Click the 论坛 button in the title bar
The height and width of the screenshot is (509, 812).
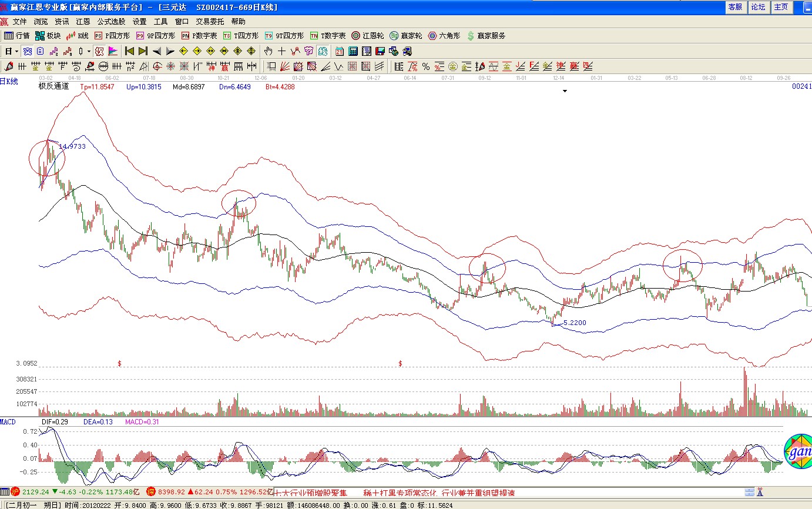758,7
